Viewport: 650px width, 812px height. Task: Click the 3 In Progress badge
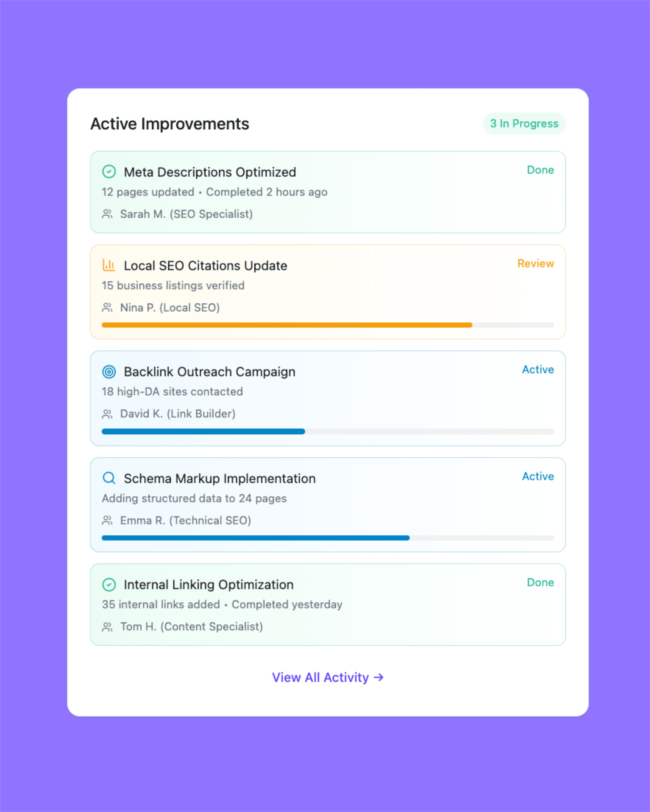coord(524,123)
